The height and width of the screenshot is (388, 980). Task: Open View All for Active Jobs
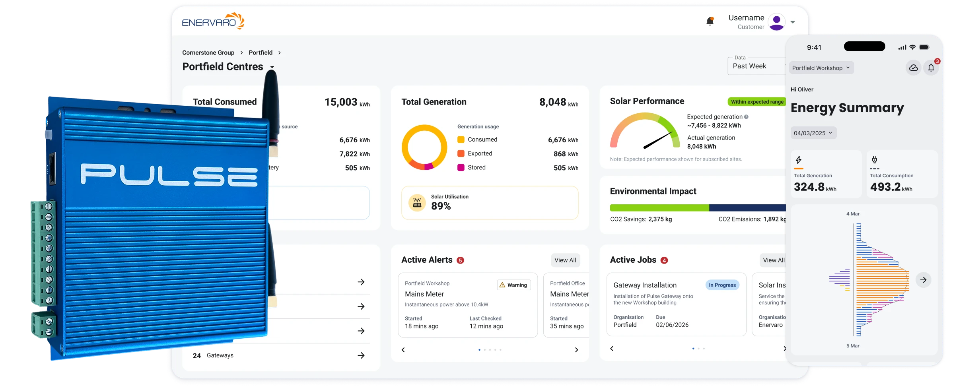773,260
